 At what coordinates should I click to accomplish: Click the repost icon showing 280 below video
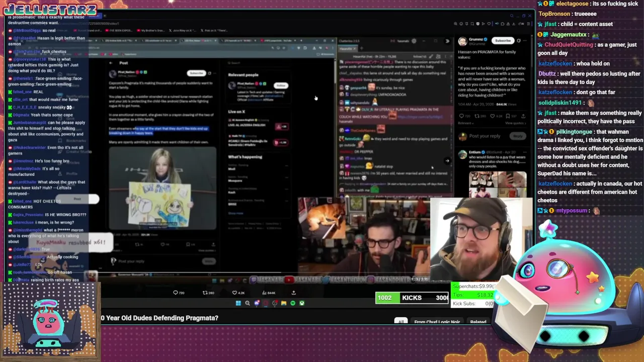coord(208,293)
